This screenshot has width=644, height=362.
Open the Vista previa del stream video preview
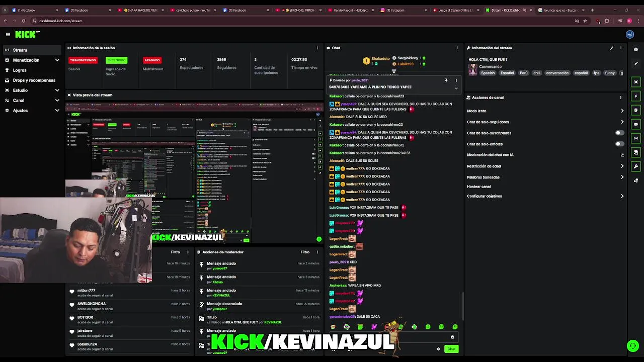point(194,173)
